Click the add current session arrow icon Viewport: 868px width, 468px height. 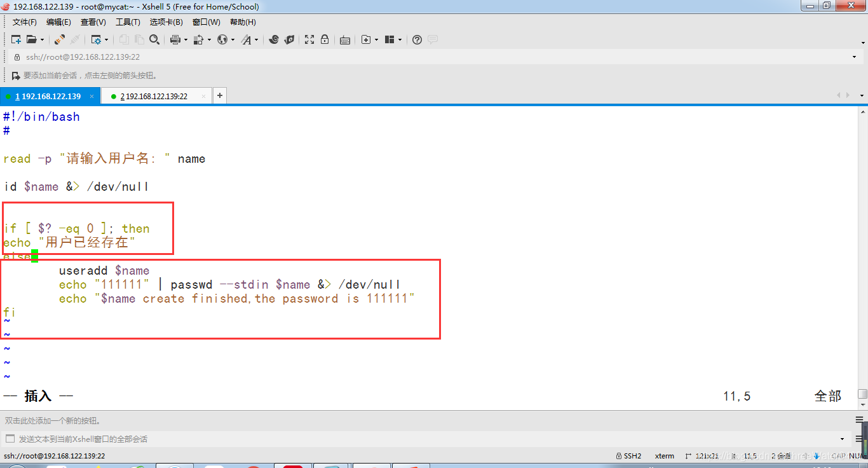(x=16, y=76)
